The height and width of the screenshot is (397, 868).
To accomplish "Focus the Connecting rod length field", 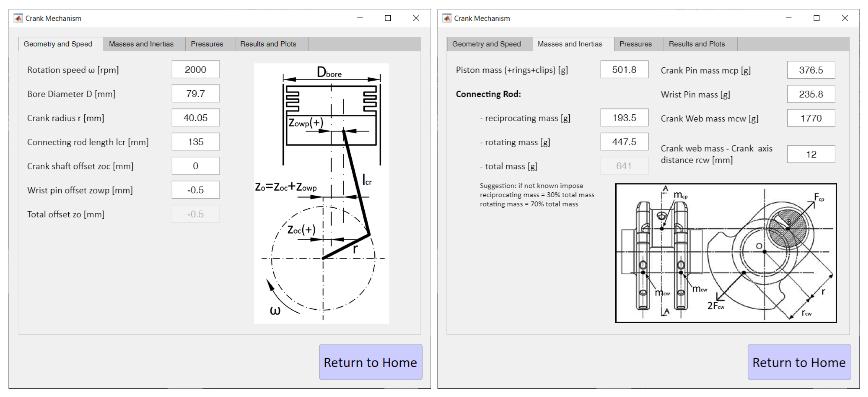I will [x=195, y=142].
